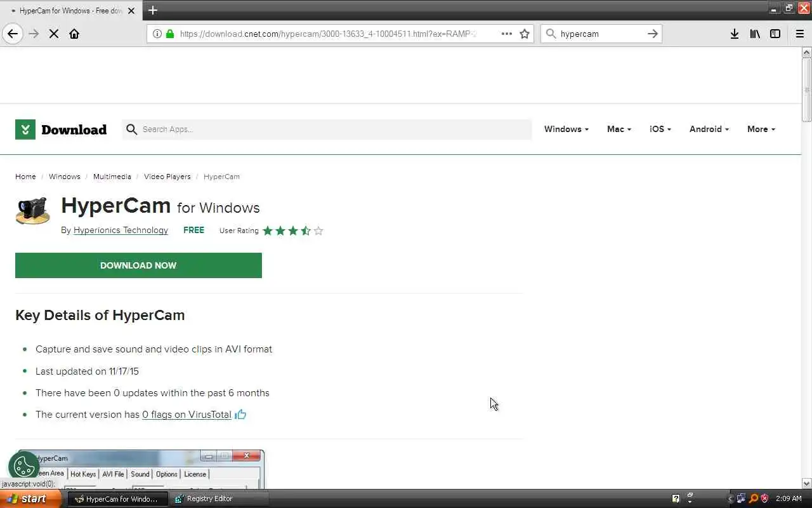Click the Windows Start button
Screen dimensions: 812x508
pyautogui.click(x=30, y=498)
